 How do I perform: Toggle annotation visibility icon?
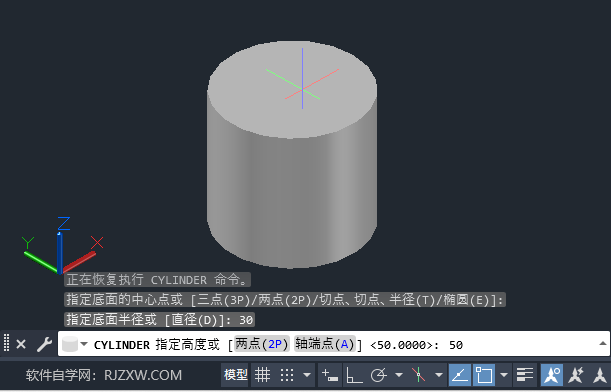[x=552, y=375]
